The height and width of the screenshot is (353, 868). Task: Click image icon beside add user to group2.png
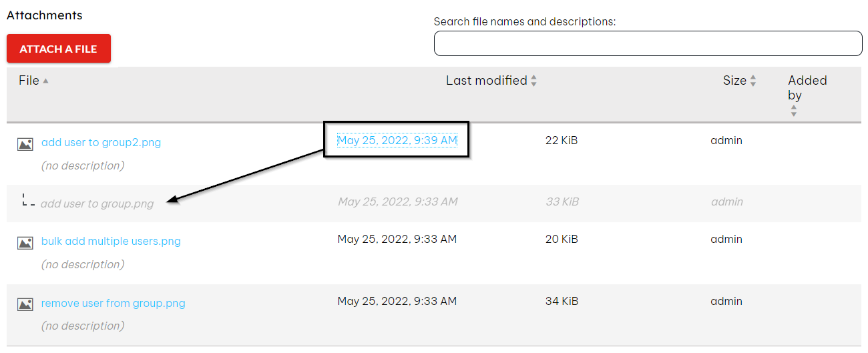pyautogui.click(x=25, y=143)
